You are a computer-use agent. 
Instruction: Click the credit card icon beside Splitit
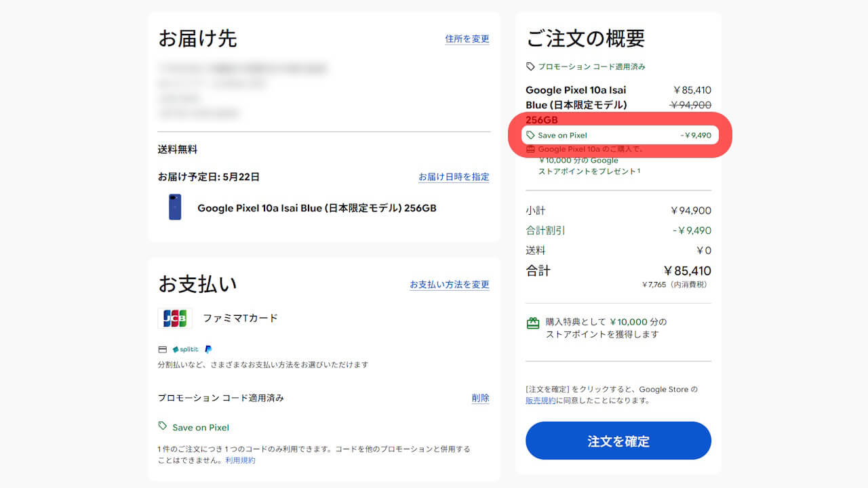162,349
